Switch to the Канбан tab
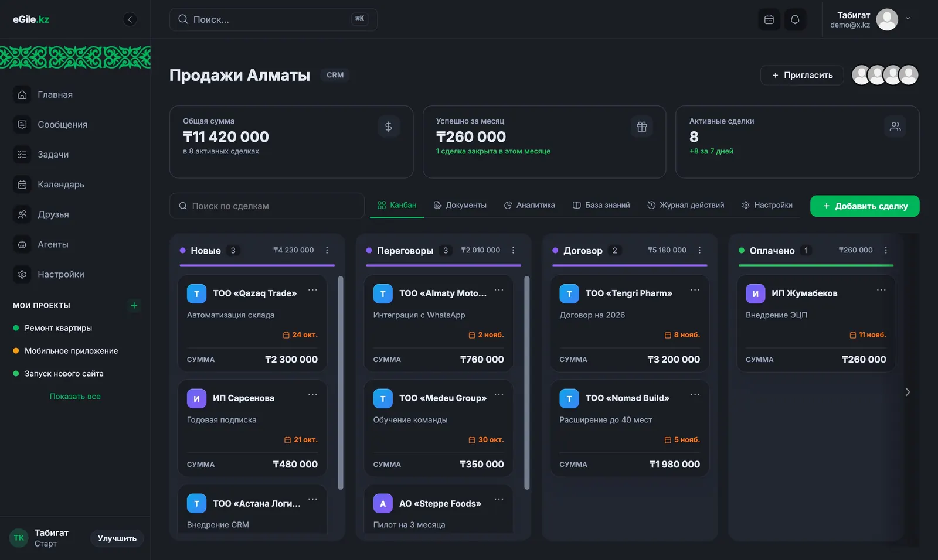The image size is (938, 560). click(x=397, y=206)
